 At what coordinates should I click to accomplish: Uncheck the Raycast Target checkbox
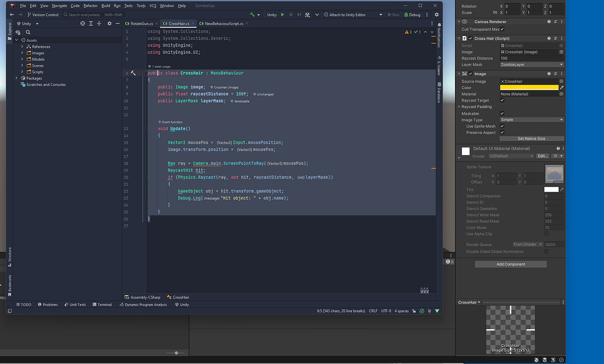[x=502, y=100]
